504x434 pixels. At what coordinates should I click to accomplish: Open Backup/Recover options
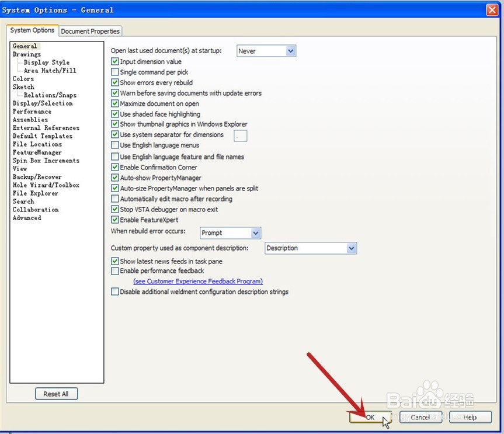(x=37, y=177)
